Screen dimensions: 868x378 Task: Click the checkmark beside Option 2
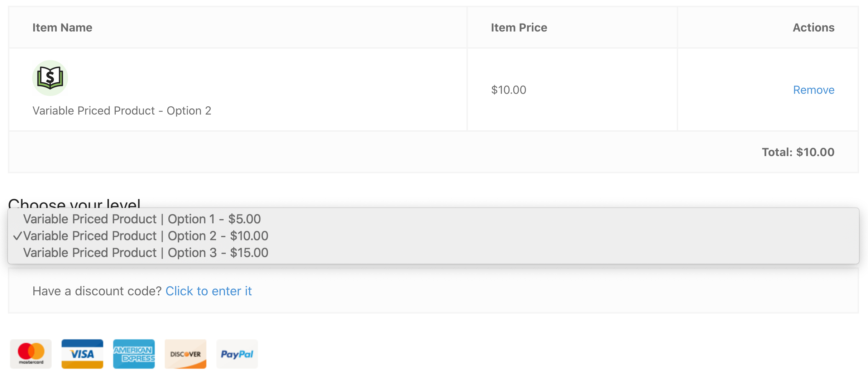tap(18, 236)
